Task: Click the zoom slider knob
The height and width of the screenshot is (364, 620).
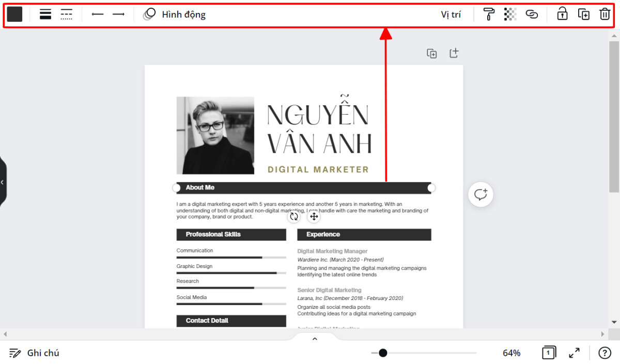Action: pos(383,353)
